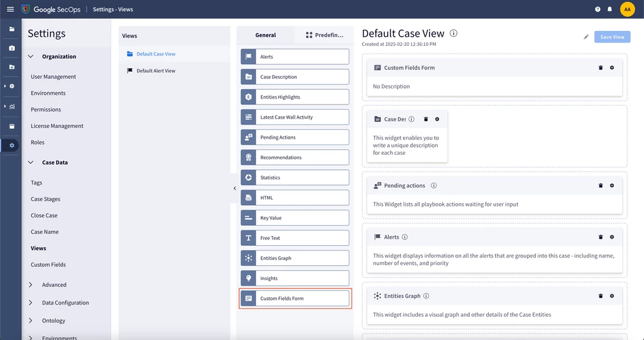The image size is (644, 340).
Task: Open settings gear of Entities Graph widget
Action: 612,295
